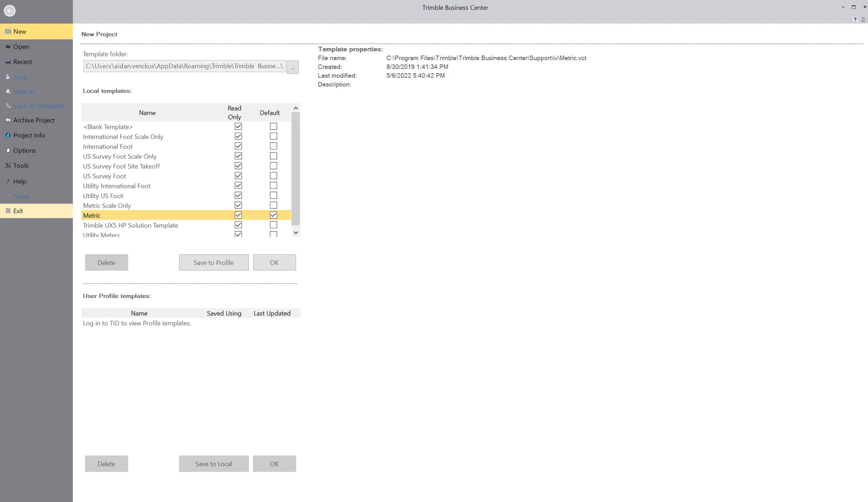Click the Metric.vct file name path text
This screenshot has width=868, height=502.
tap(486, 58)
